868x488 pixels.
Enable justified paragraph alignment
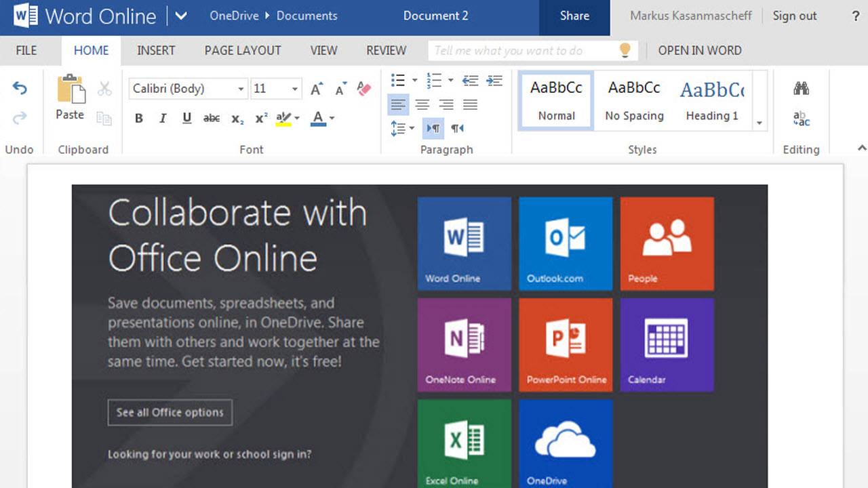pos(470,104)
